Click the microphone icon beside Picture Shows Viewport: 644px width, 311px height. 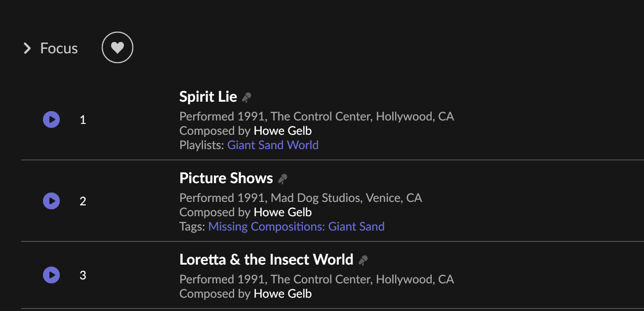click(x=282, y=179)
